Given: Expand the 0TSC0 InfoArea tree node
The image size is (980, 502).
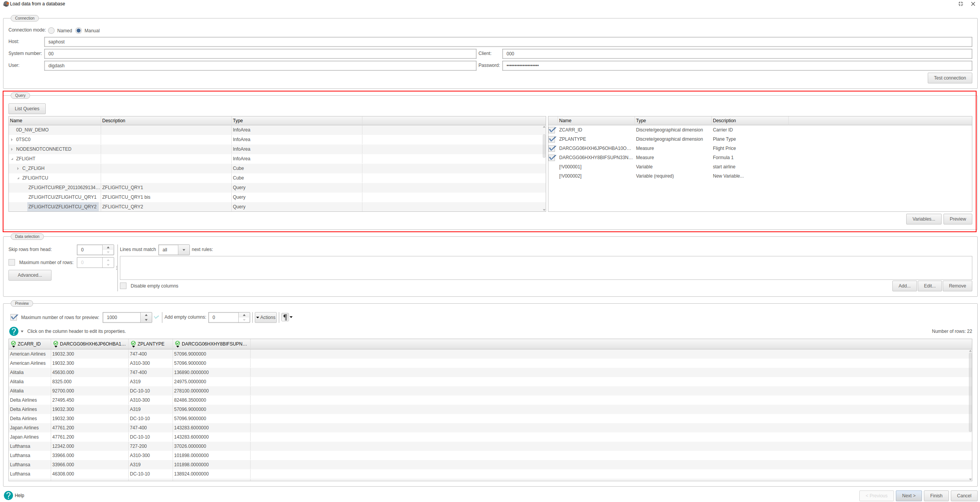Looking at the screenshot, I should [x=12, y=139].
